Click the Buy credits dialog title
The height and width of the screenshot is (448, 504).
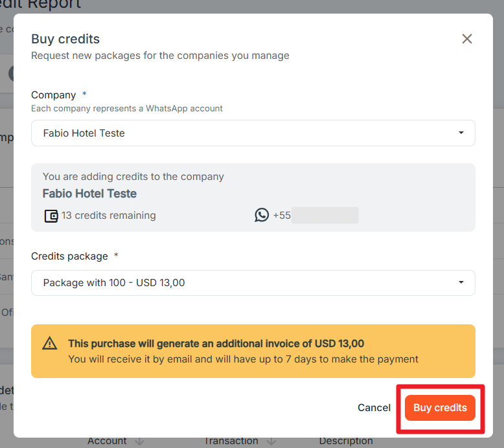tap(65, 39)
